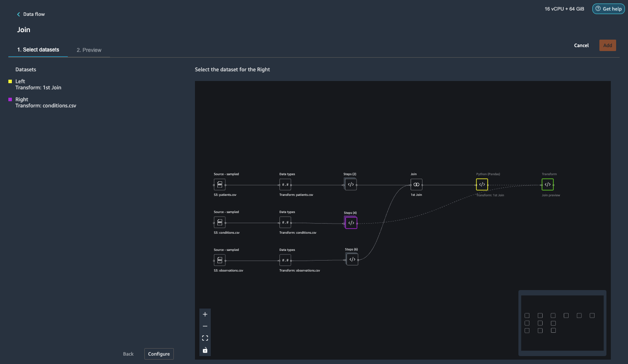Click the '16 vCPU + 64 GiB' instance label
The height and width of the screenshot is (364, 628).
(x=565, y=9)
